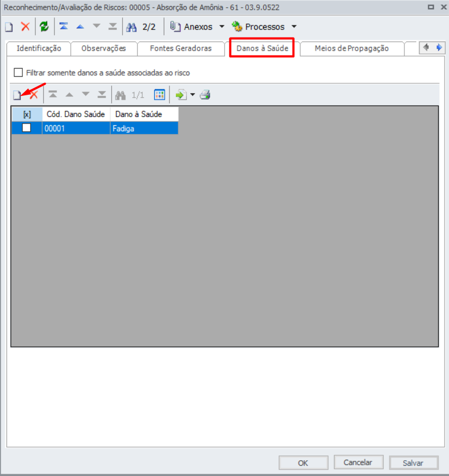Close the risk evaluation window
This screenshot has width=449, height=476.
[444, 7]
